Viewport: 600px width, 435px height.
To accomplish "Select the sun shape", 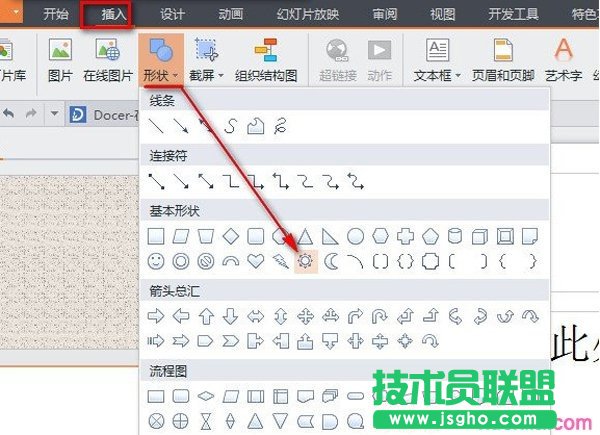I will tap(305, 261).
